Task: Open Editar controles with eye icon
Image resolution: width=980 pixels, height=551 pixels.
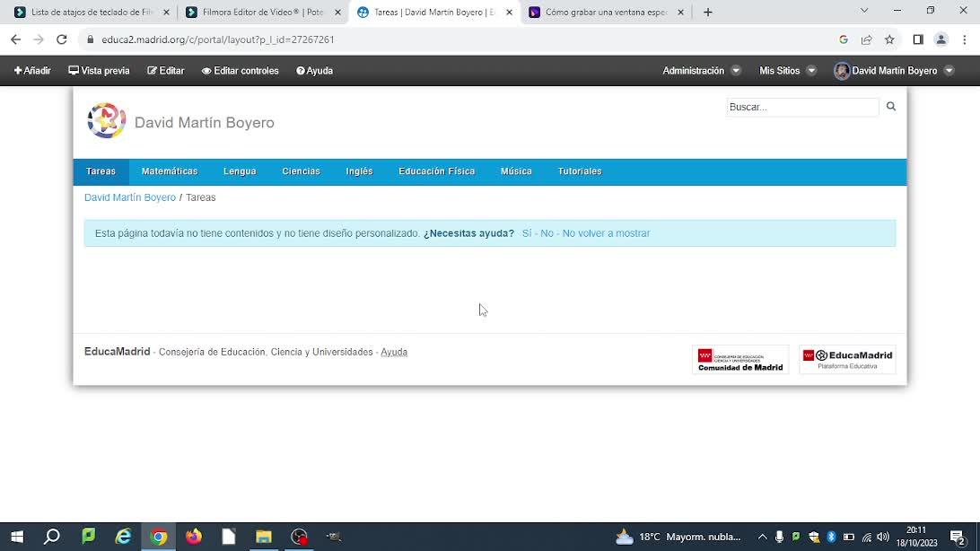Action: click(x=240, y=71)
